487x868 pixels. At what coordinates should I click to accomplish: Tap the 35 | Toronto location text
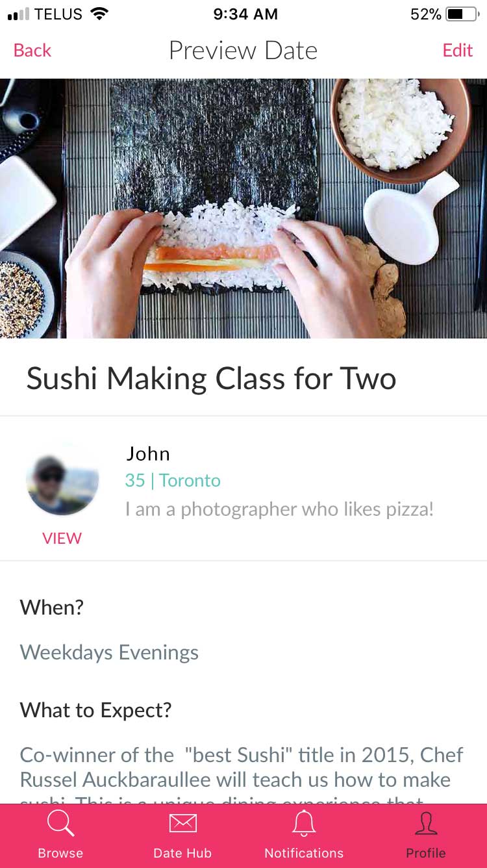[x=173, y=480]
